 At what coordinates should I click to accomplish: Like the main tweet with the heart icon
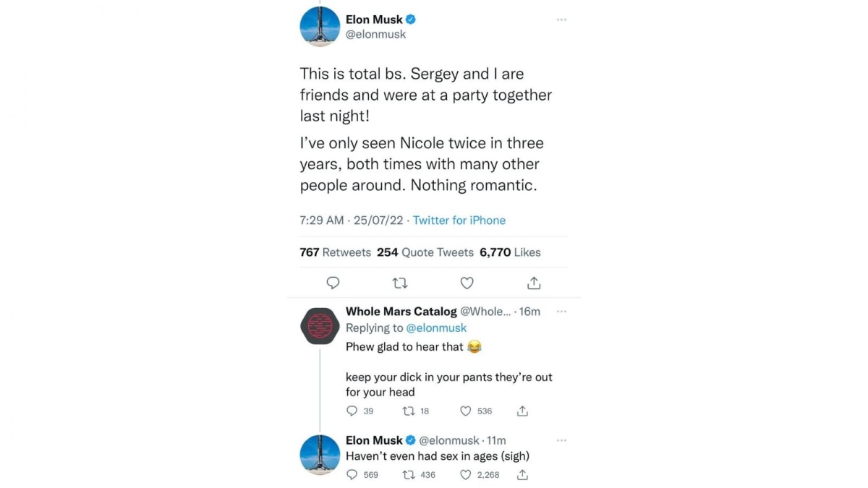click(x=467, y=283)
